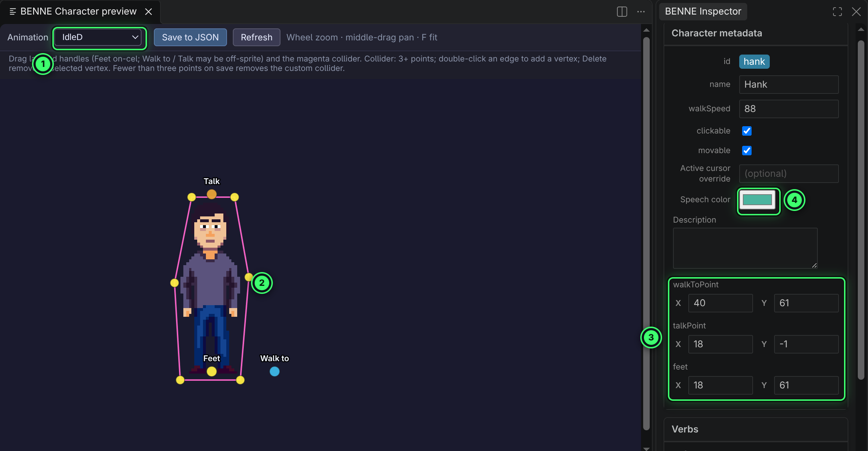Click the walkSpeed field showing 88

point(789,109)
